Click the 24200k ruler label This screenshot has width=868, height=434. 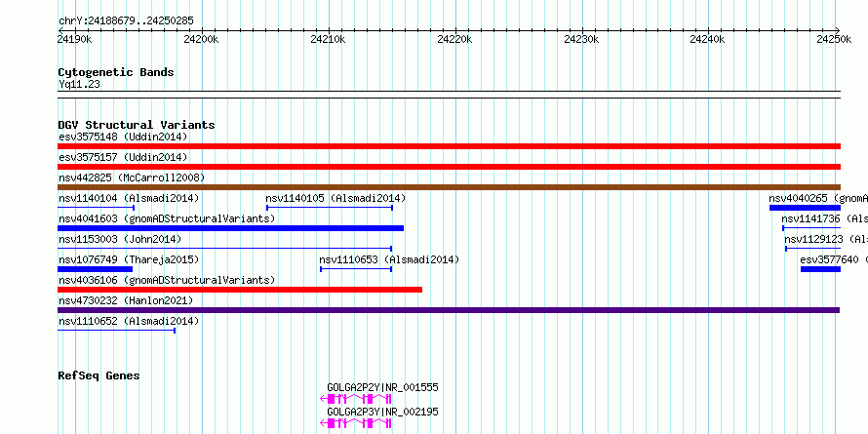[x=202, y=39]
